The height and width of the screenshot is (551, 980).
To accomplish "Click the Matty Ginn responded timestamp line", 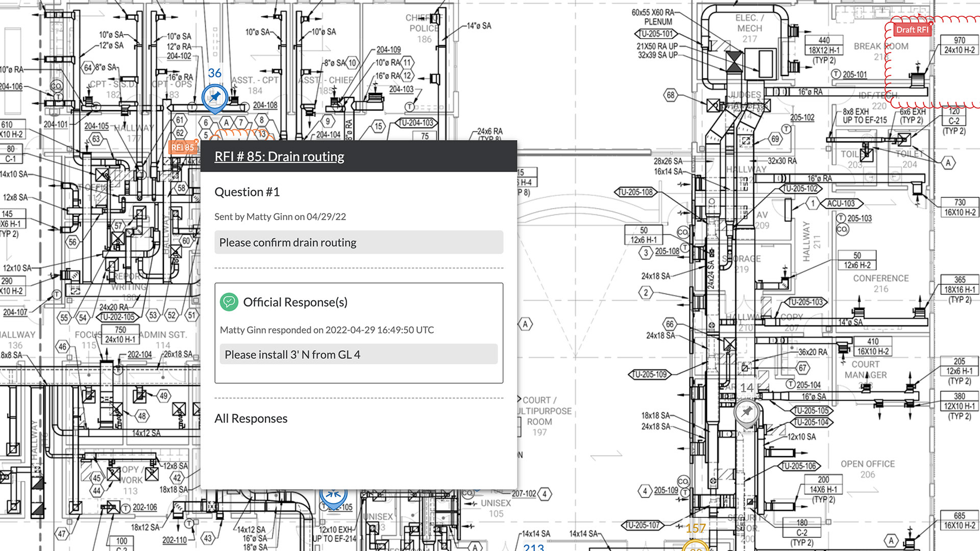I will pos(327,330).
